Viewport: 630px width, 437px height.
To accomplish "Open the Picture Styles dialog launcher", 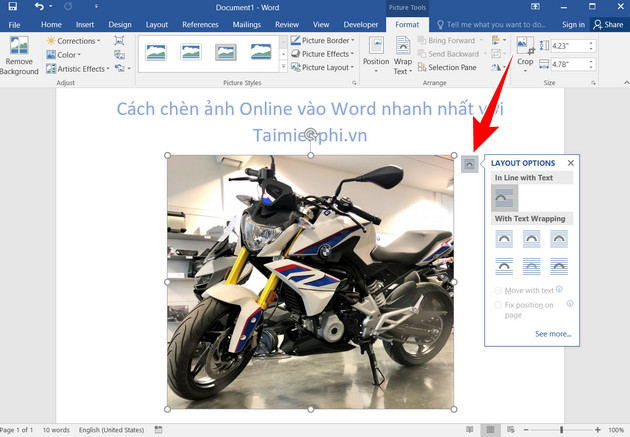I will (354, 83).
